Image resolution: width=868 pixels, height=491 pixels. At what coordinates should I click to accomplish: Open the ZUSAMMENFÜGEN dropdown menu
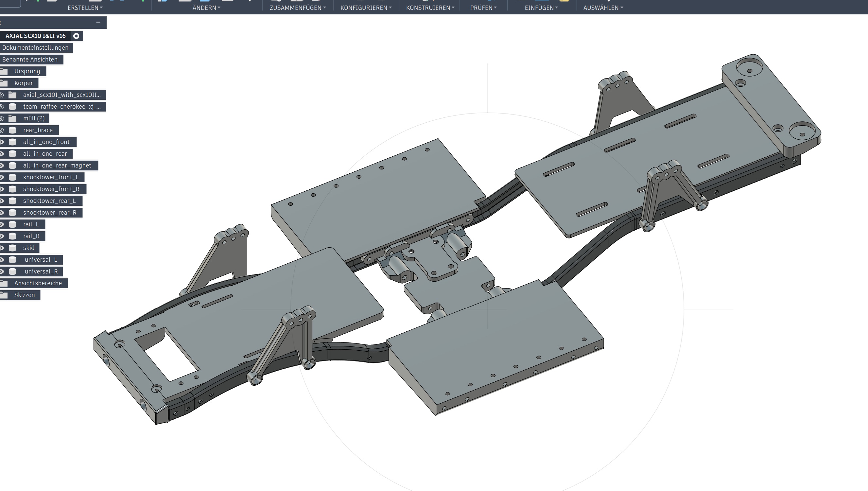[298, 8]
